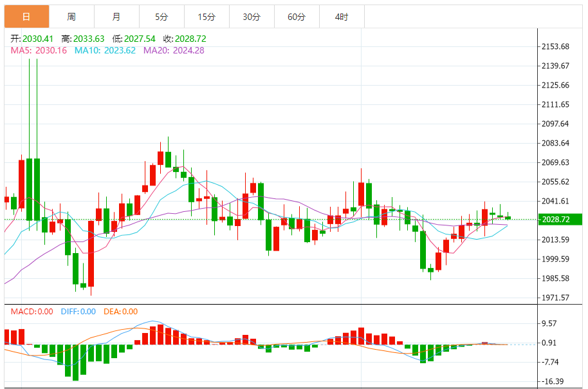
Task: Select the 日 daily chart tab
Action: point(26,17)
